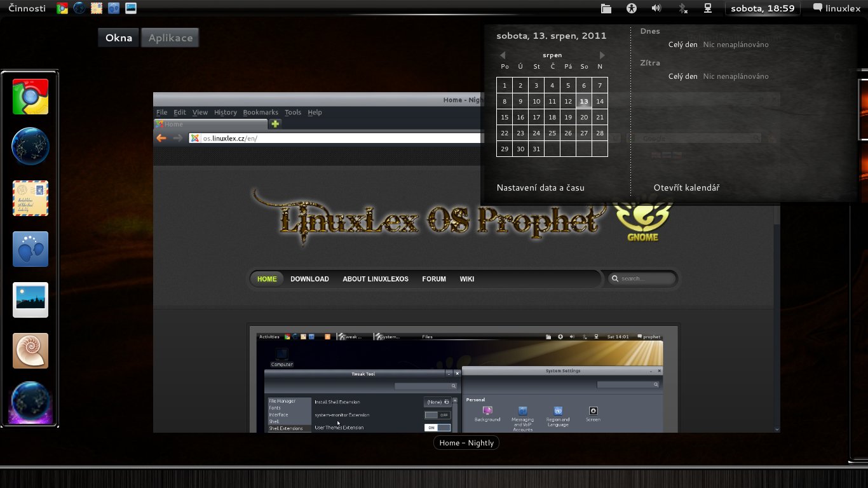The height and width of the screenshot is (488, 868).
Task: Click ABOUT LINUXLEXOS in site navigation
Action: (x=376, y=279)
